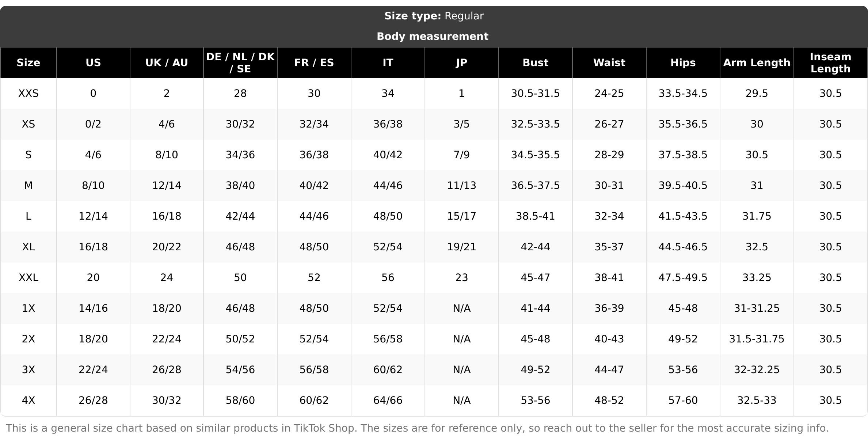Click the 64/66 IT cell in row 4X
The image size is (868, 440).
click(x=388, y=400)
